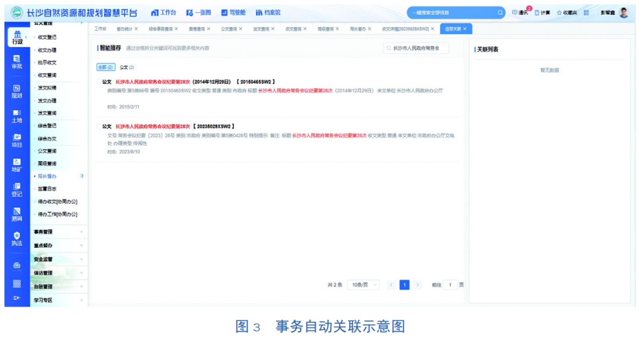Open sidebar item 签章日志
This screenshot has height=338, width=644.
pyautogui.click(x=47, y=189)
